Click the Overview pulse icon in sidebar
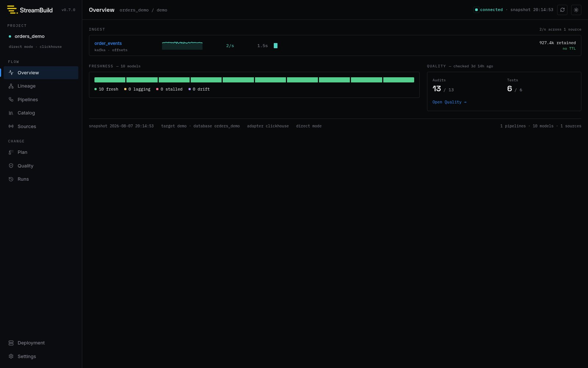Viewport: 588px width, 368px height. pyautogui.click(x=11, y=72)
